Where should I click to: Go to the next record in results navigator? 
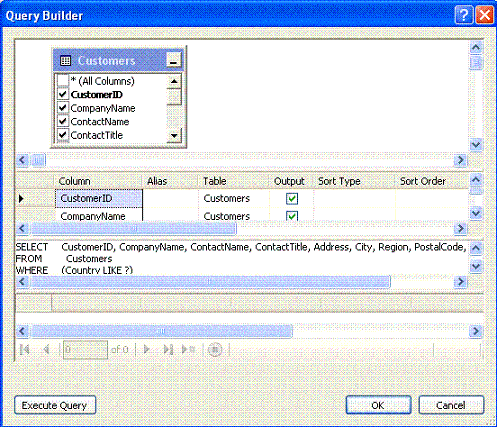click(x=147, y=350)
